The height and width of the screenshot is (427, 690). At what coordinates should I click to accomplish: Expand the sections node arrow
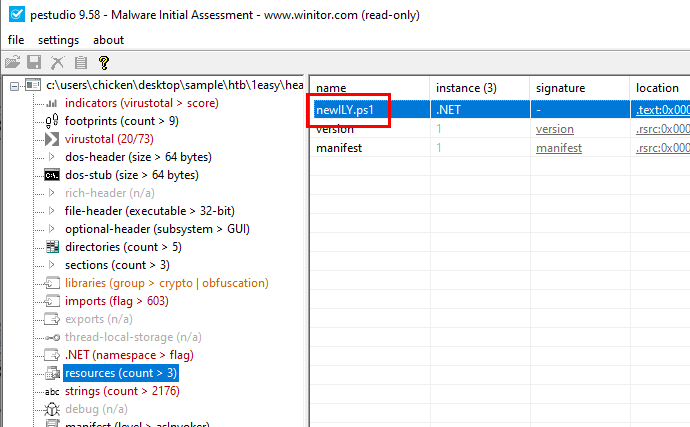click(x=52, y=265)
